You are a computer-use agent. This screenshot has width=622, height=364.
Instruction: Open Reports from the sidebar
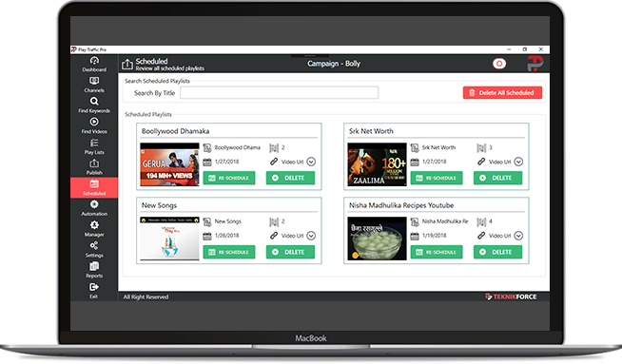coord(94,270)
